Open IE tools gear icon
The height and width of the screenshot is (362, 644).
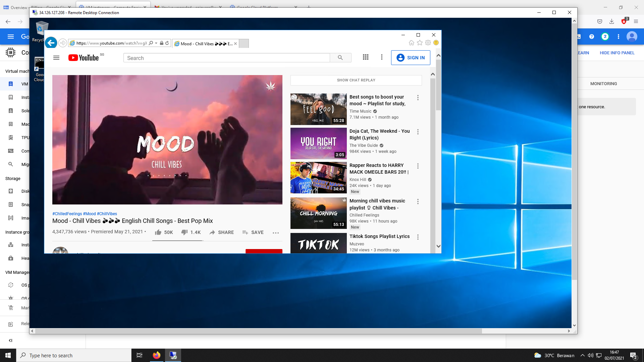(428, 43)
